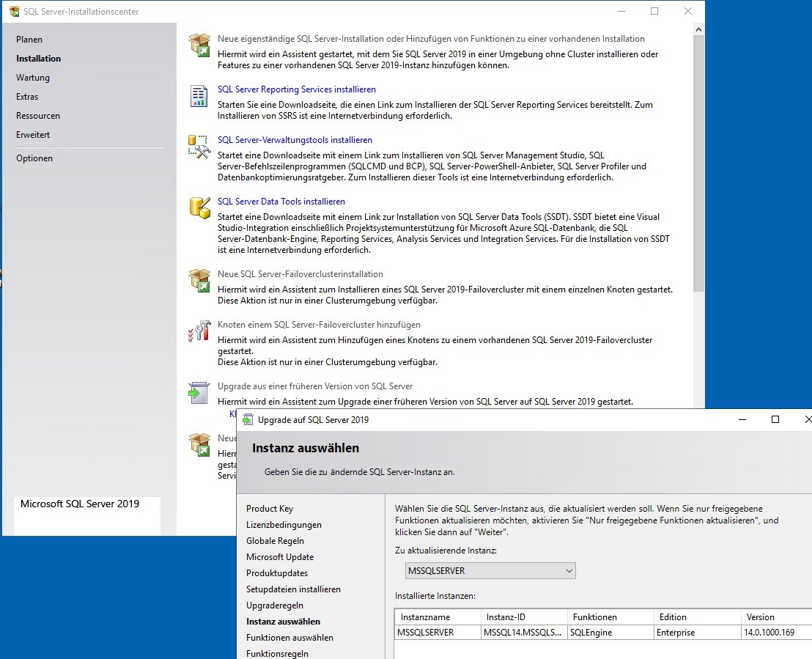The height and width of the screenshot is (659, 812).
Task: Maximize the Upgrade auf SQL Server 2019 window
Action: (775, 420)
